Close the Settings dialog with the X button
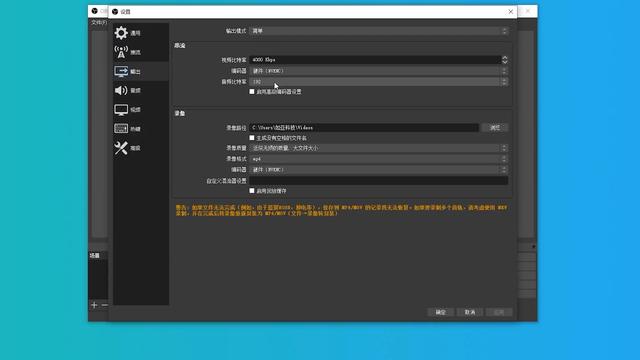 tap(511, 12)
